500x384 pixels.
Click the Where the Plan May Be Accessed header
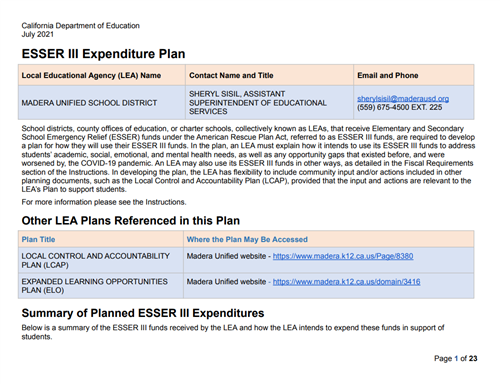(247, 239)
